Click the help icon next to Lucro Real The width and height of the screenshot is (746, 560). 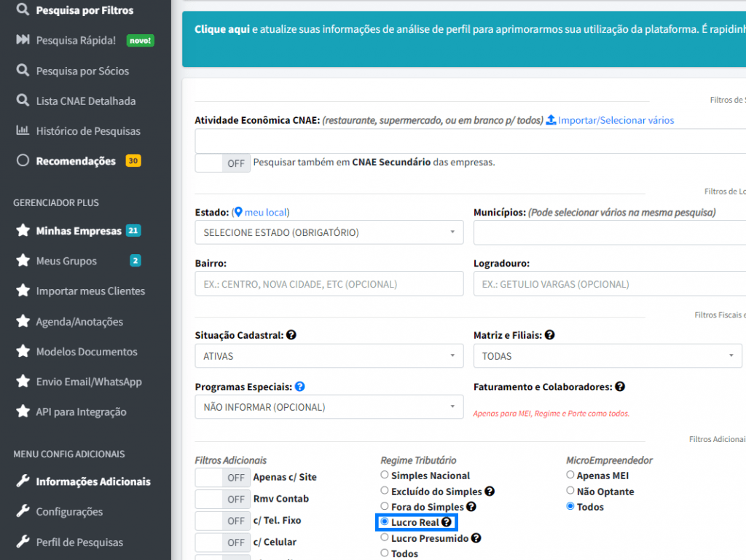(x=447, y=523)
